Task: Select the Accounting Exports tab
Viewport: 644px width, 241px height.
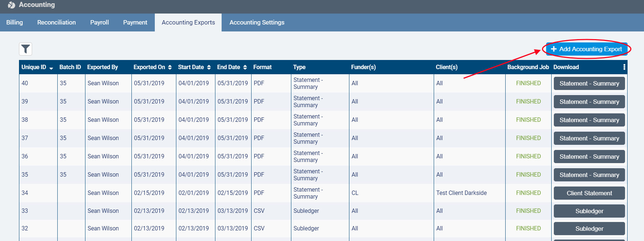Action: click(188, 22)
